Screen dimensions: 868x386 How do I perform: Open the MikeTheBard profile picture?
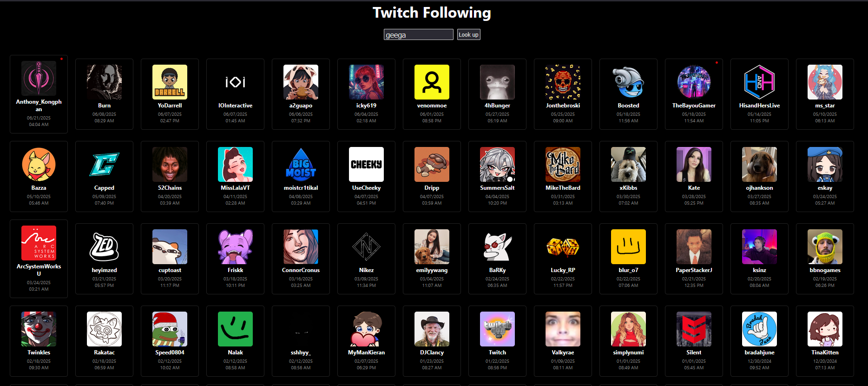[563, 164]
